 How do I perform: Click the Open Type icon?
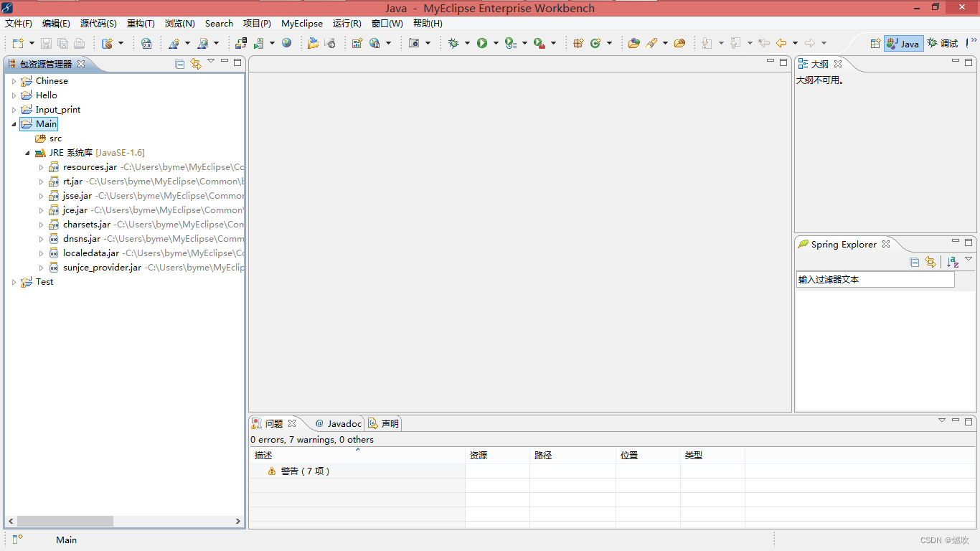[x=634, y=43]
